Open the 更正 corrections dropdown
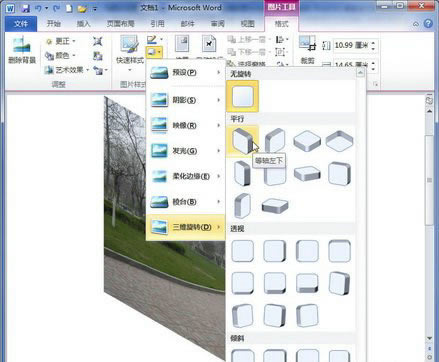 coord(61,41)
